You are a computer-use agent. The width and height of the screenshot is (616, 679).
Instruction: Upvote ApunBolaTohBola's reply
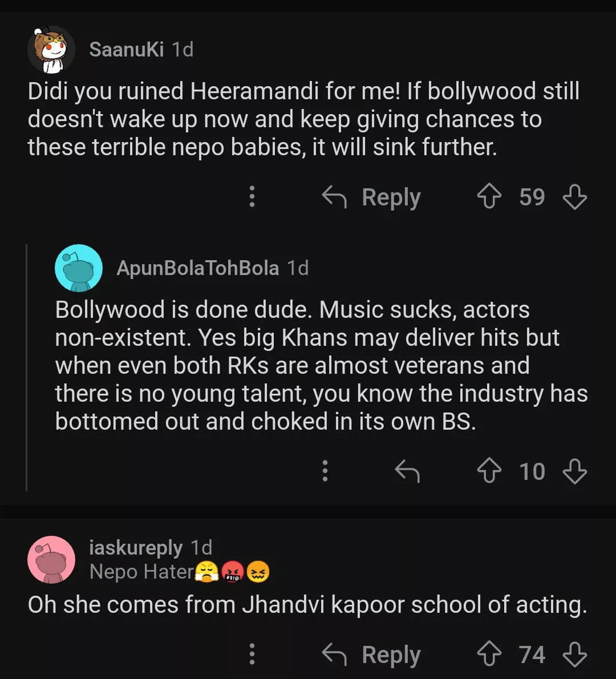click(489, 472)
